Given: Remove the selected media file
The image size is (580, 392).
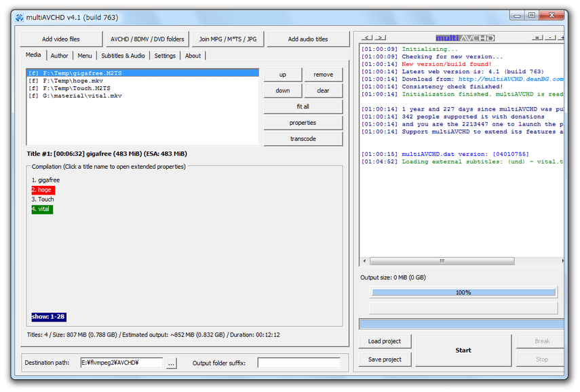Looking at the screenshot, I should click(x=324, y=75).
